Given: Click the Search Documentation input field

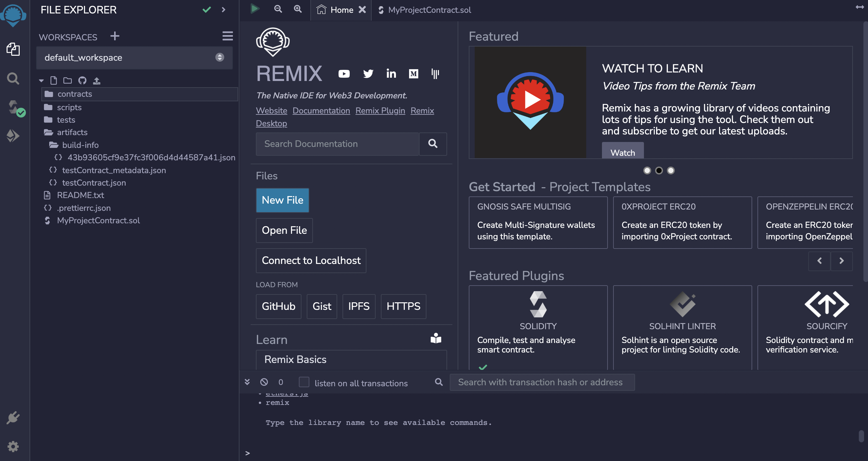Looking at the screenshot, I should tap(337, 144).
